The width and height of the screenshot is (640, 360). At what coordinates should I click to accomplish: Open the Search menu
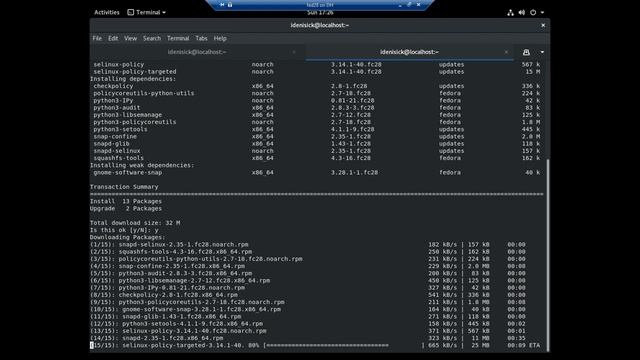point(152,38)
